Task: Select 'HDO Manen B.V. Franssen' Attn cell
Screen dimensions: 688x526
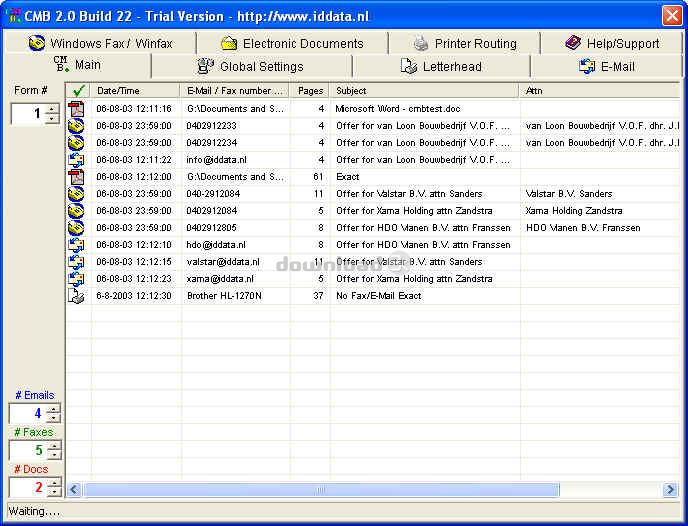Action: (x=583, y=228)
